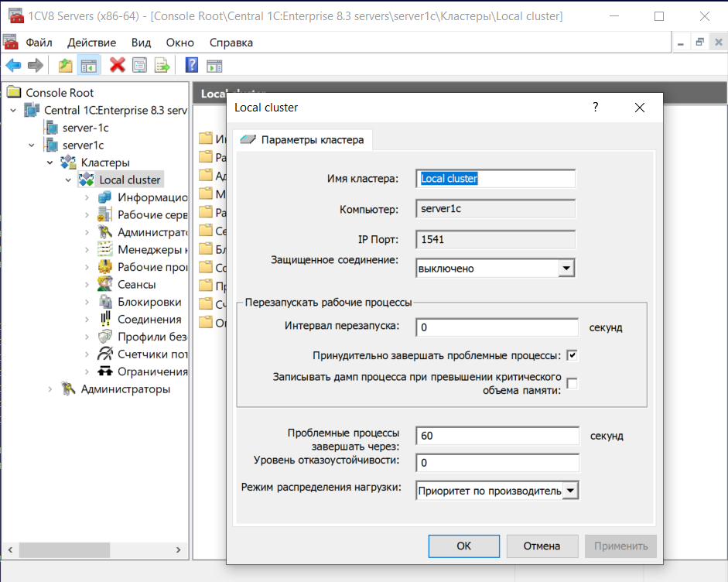Click the Local cluster tree icon
The width and height of the screenshot is (728, 582).
[x=87, y=180]
